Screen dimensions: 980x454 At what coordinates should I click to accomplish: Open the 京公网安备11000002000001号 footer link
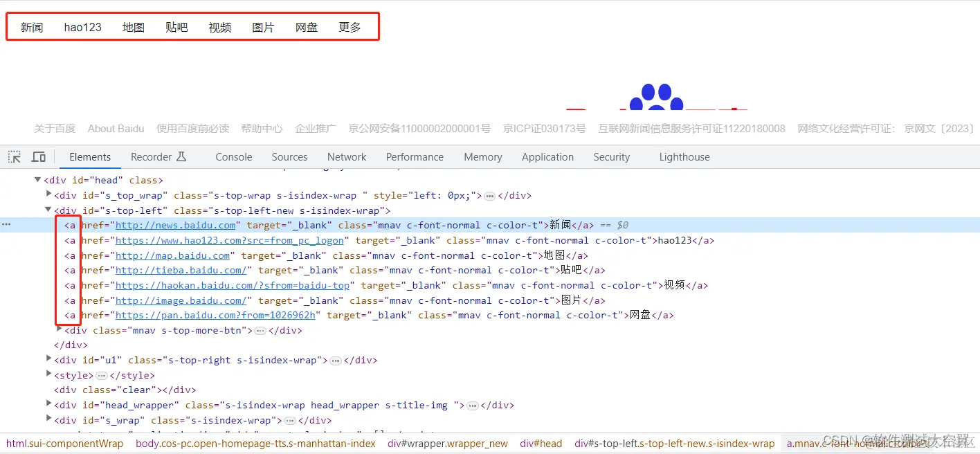click(419, 129)
